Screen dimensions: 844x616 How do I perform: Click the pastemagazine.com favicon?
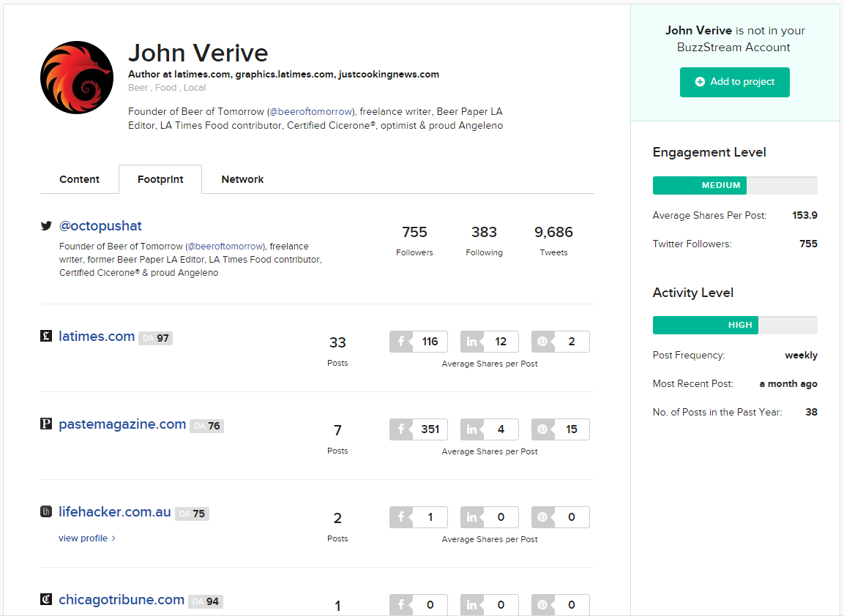(x=46, y=424)
